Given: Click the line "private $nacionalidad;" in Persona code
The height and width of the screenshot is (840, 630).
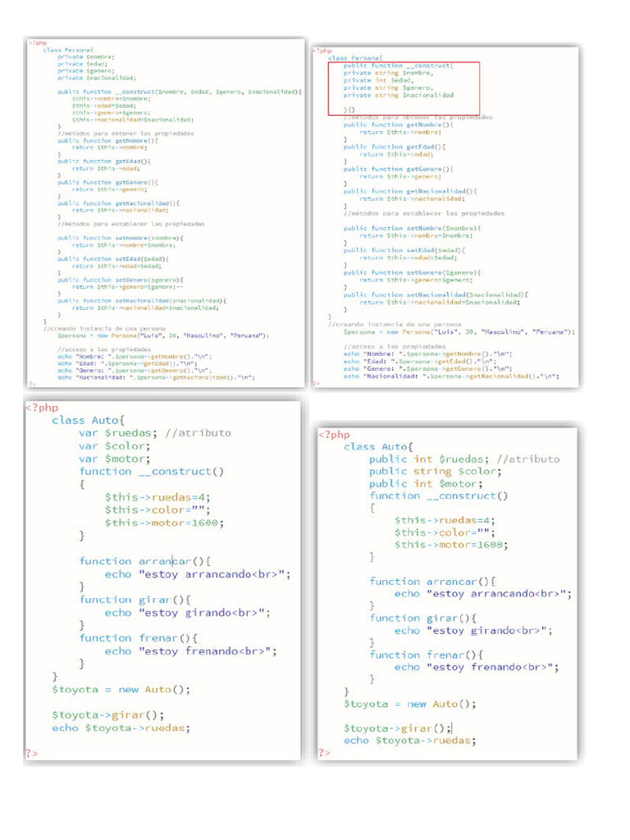Looking at the screenshot, I should 97,78.
